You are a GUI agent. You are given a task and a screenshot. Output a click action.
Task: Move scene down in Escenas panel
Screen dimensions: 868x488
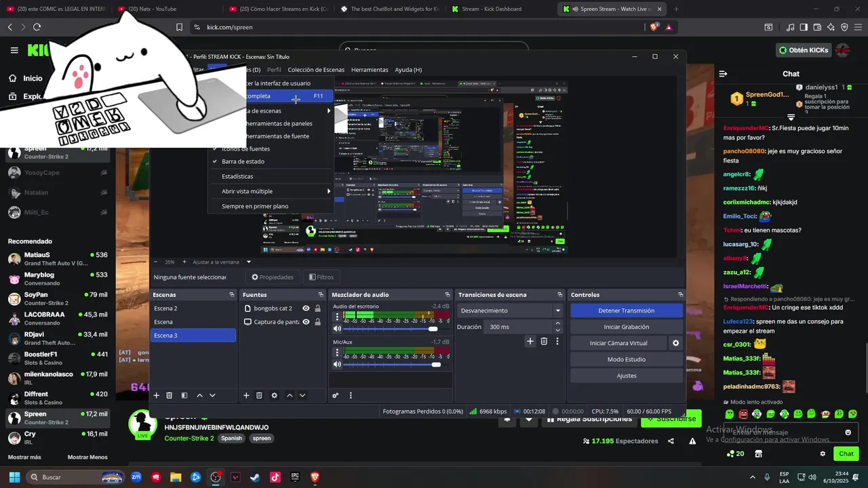(x=212, y=395)
